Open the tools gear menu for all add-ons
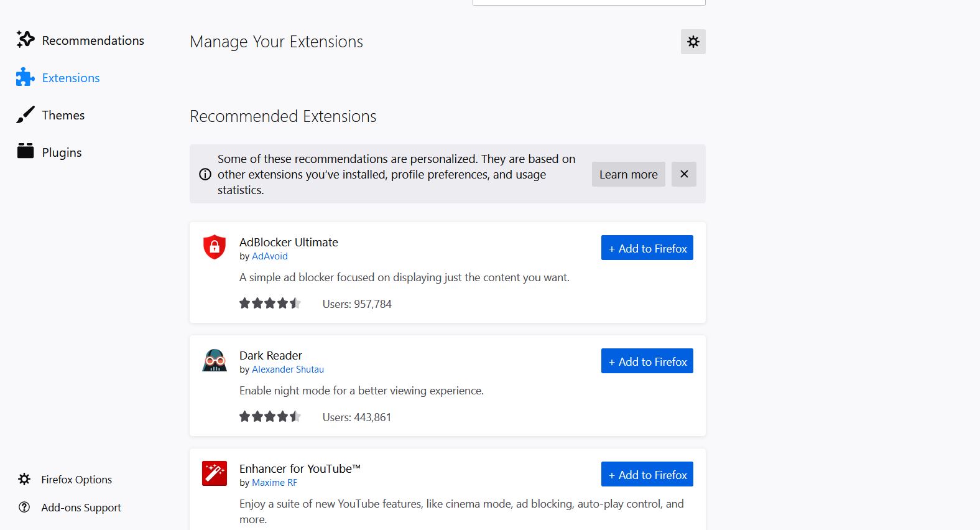This screenshot has height=530, width=980. pos(693,42)
